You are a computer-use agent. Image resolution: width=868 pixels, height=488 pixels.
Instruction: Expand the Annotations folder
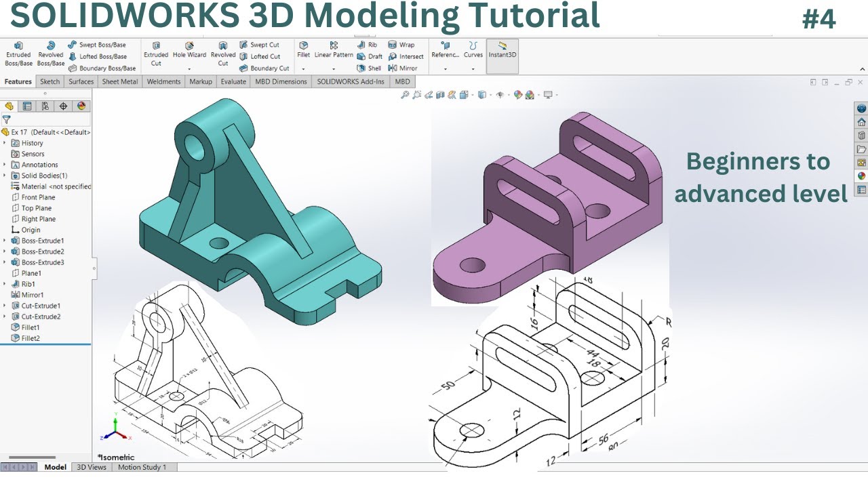5,165
